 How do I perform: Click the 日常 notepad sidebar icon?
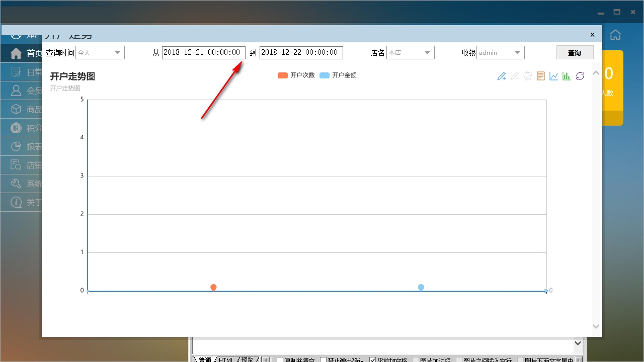point(16,72)
